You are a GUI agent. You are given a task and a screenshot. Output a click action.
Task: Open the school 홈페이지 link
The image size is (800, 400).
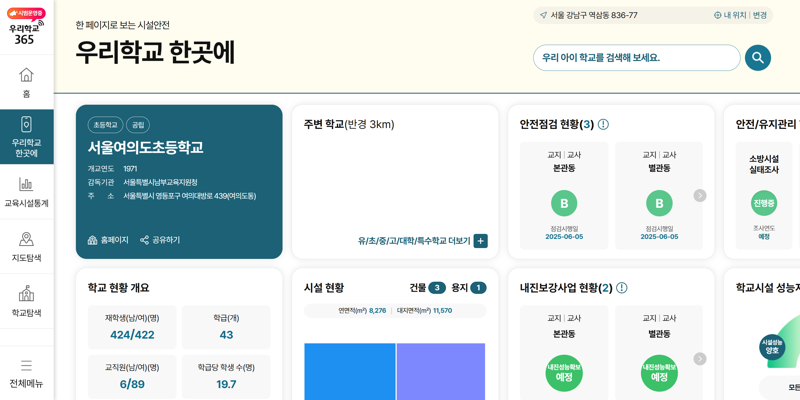[108, 240]
